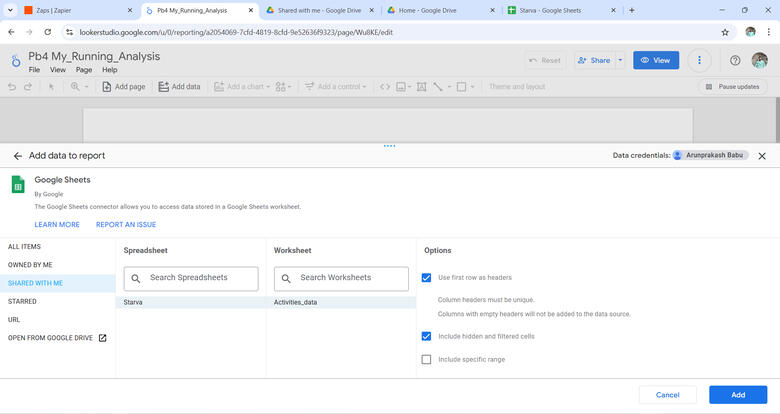780x414 pixels.
Task: Click Add page in toolbar
Action: [x=123, y=87]
